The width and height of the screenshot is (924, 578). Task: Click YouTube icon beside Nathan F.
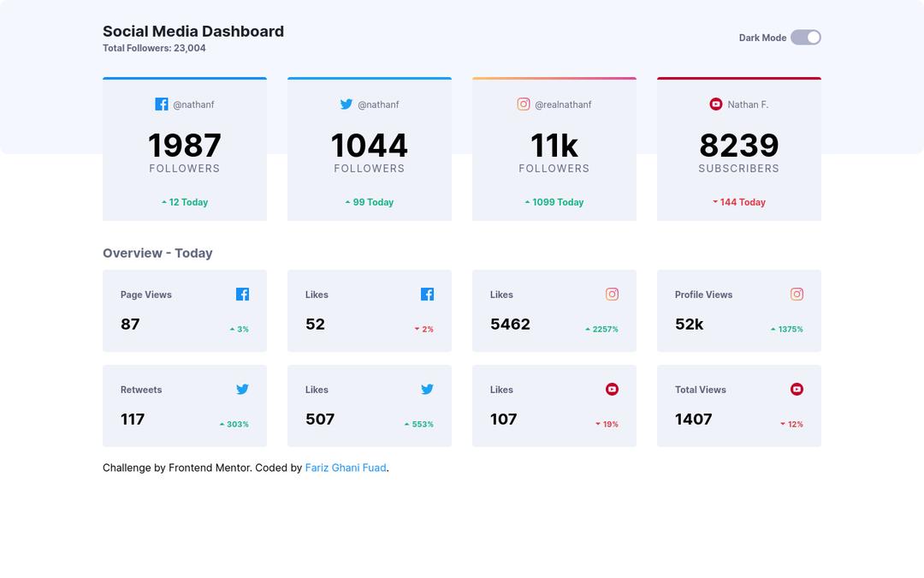coord(716,104)
